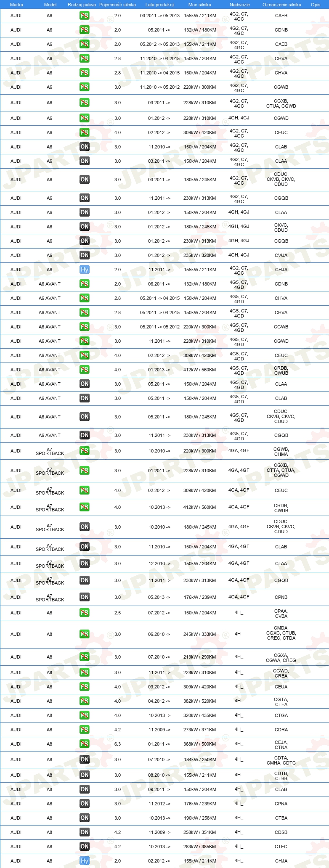Select the CEJA, CTNA engine codes cell
329x868 pixels.
[281, 745]
